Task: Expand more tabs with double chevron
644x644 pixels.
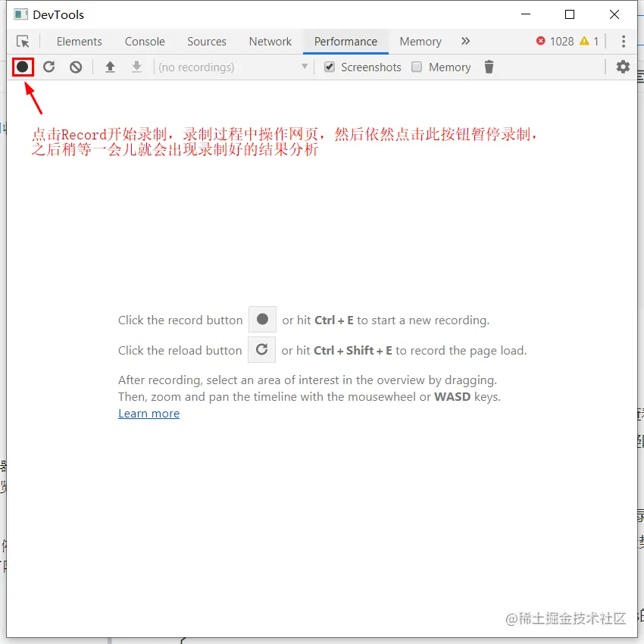Action: (465, 41)
